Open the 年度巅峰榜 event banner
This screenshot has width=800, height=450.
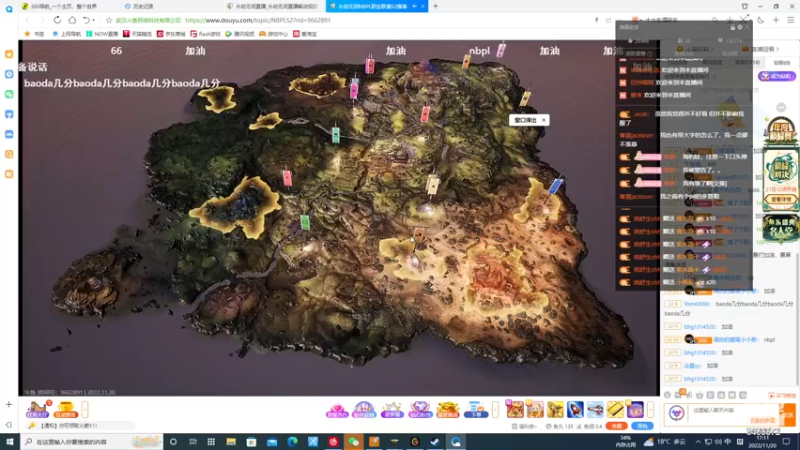pyautogui.click(x=781, y=130)
